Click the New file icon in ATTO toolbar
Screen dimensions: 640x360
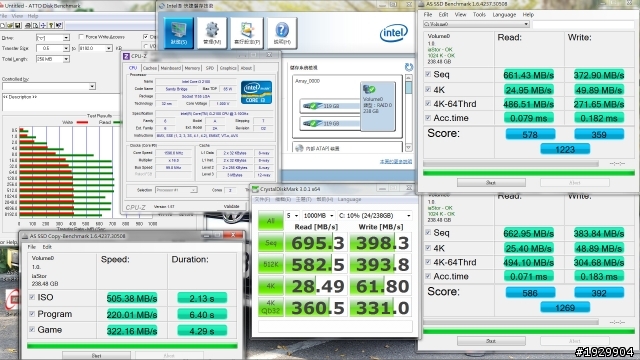[2, 25]
